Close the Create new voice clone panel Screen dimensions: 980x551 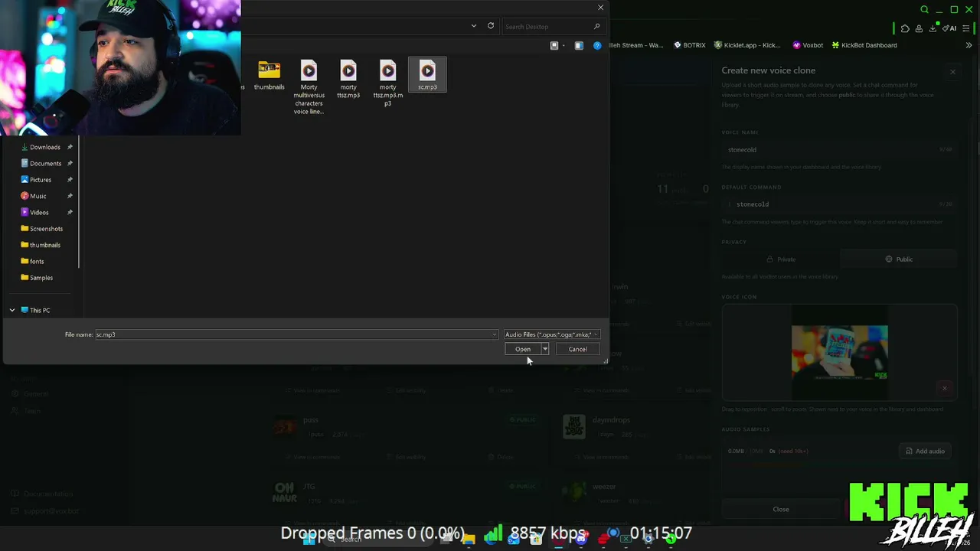[952, 72]
